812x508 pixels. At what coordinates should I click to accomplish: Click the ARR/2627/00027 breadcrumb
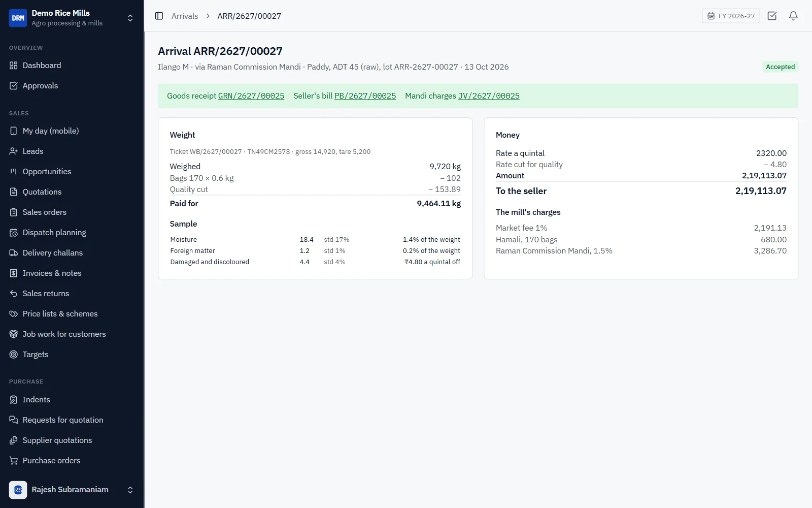(249, 16)
